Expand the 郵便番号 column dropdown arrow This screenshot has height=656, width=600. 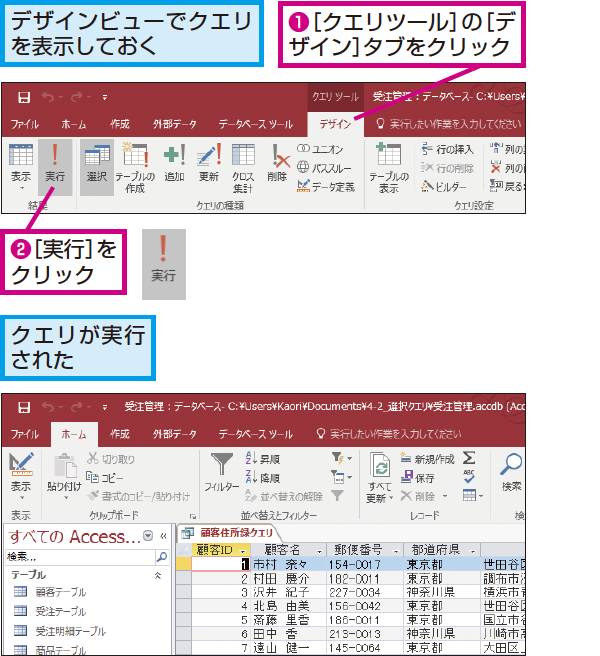[x=395, y=550]
